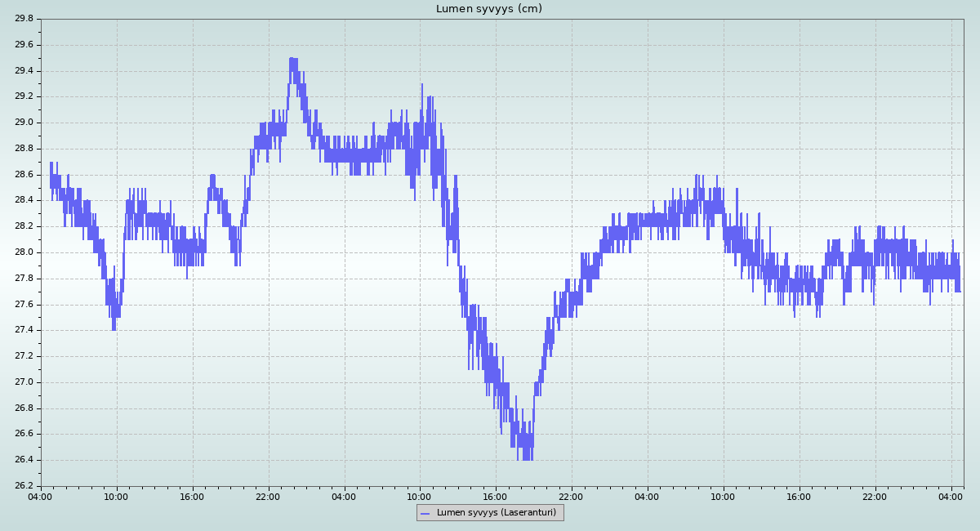Select the first 10:00 time label
Screen dimensions: 980x531
tap(116, 496)
